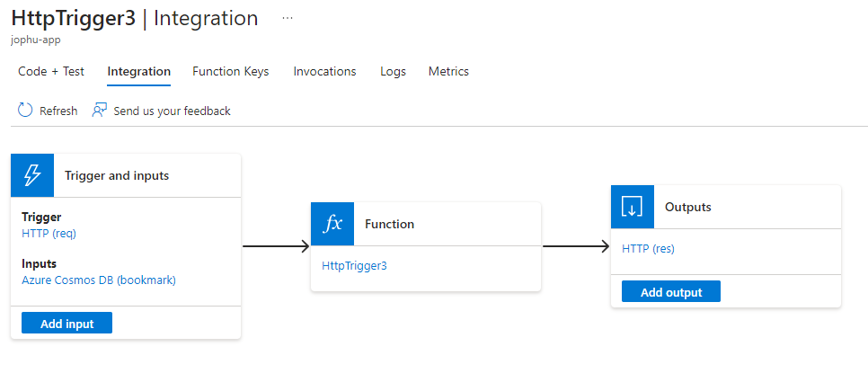
Task: Click the Refresh circular arrow icon
Action: (x=25, y=111)
